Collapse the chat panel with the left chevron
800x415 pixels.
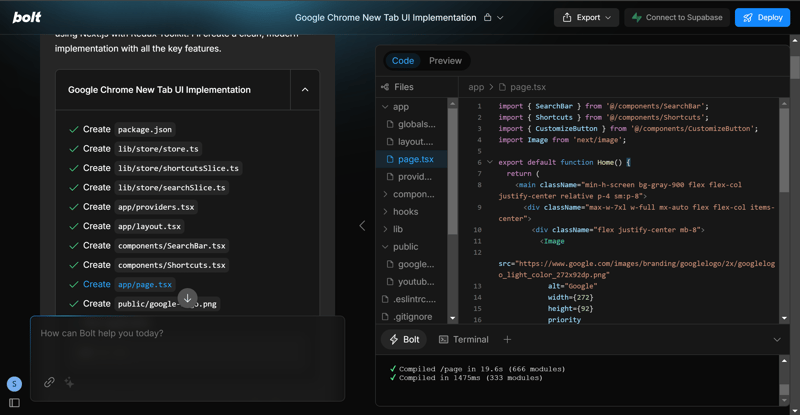(362, 226)
